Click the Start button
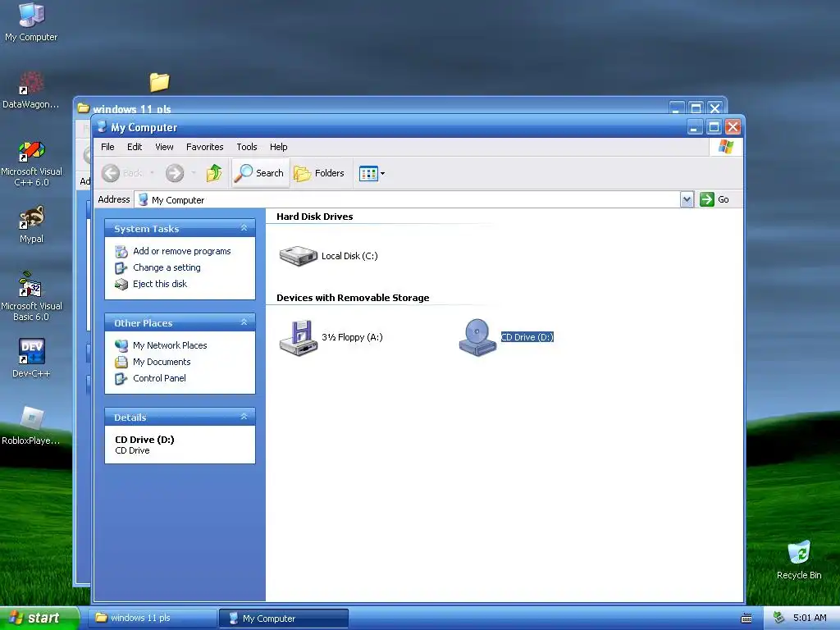This screenshot has width=840, height=630. (38, 618)
